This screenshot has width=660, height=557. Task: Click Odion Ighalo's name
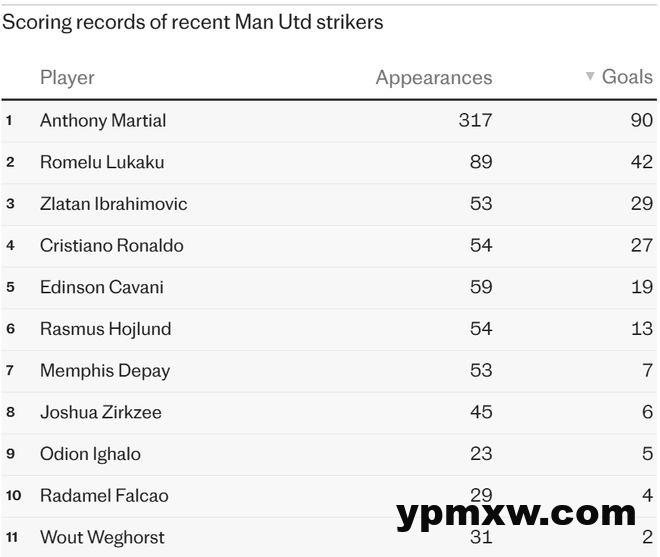90,454
